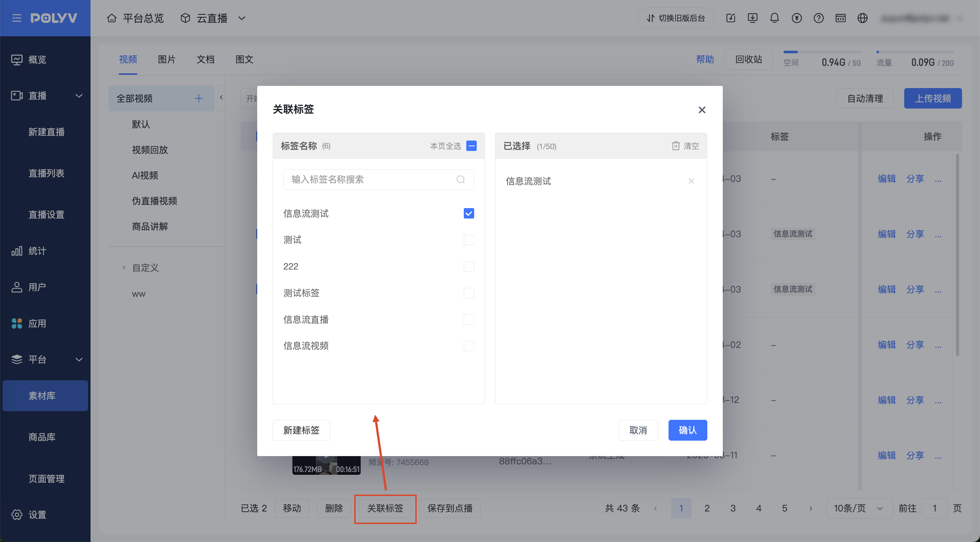Remove 信息流测试 from selected list

point(691,181)
